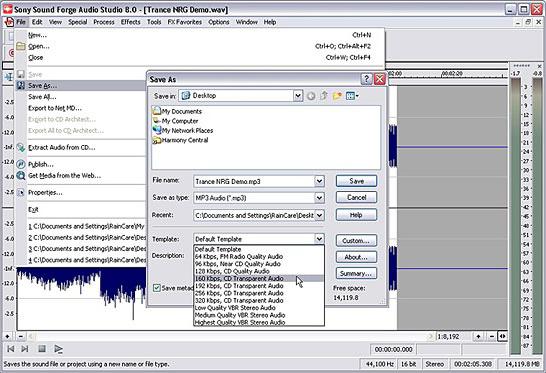The height and width of the screenshot is (373, 546).
Task: Select Publish... in the File menu
Action: (41, 164)
